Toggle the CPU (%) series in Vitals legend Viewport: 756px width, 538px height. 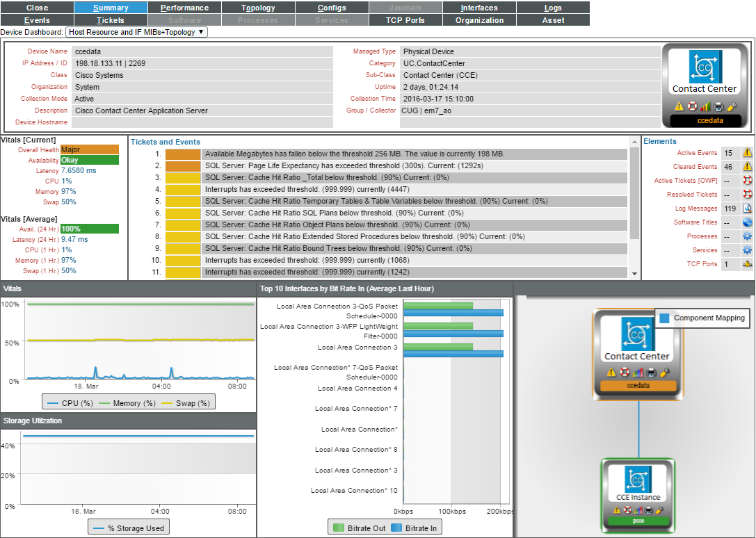70,403
